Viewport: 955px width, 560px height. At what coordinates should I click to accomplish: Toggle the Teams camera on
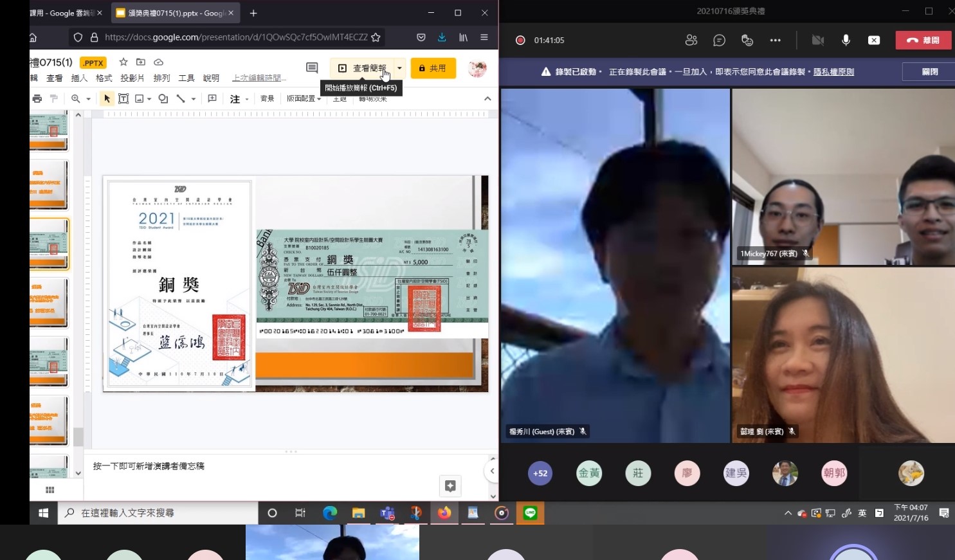(x=818, y=40)
